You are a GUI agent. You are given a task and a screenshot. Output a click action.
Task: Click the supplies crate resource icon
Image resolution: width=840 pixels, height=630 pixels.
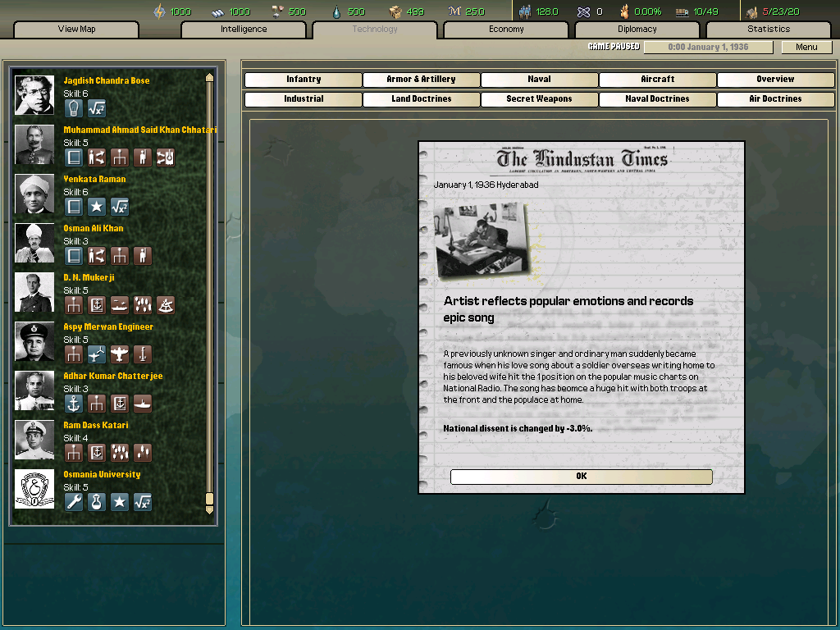395,11
